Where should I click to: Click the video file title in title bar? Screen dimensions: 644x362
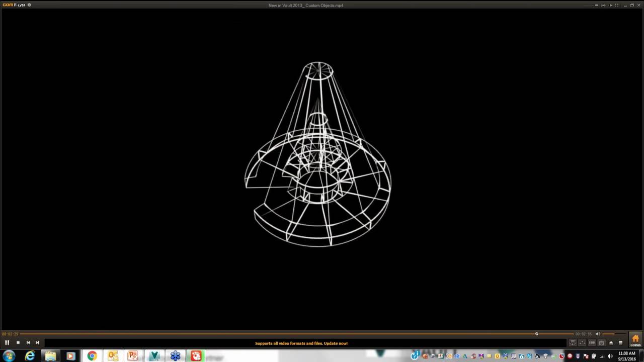(x=306, y=6)
